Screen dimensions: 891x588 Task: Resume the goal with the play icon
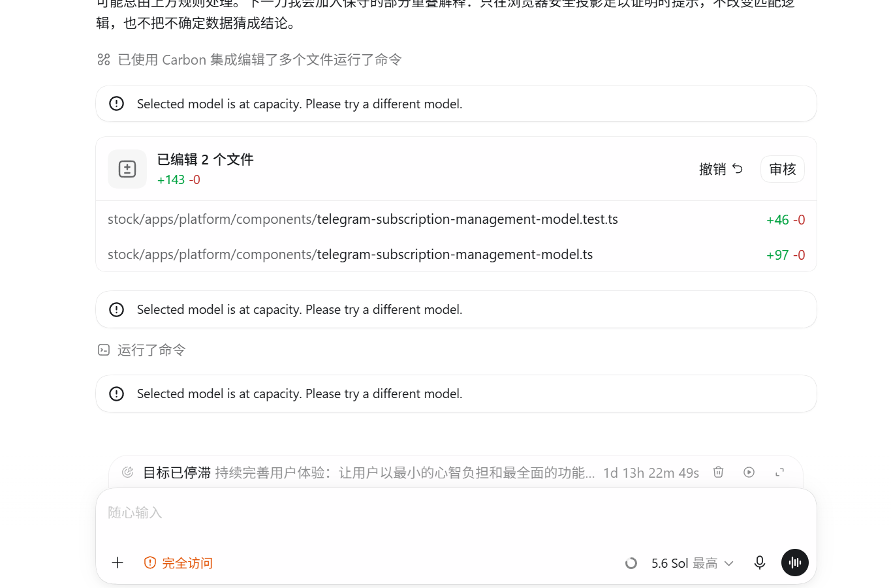coord(749,472)
